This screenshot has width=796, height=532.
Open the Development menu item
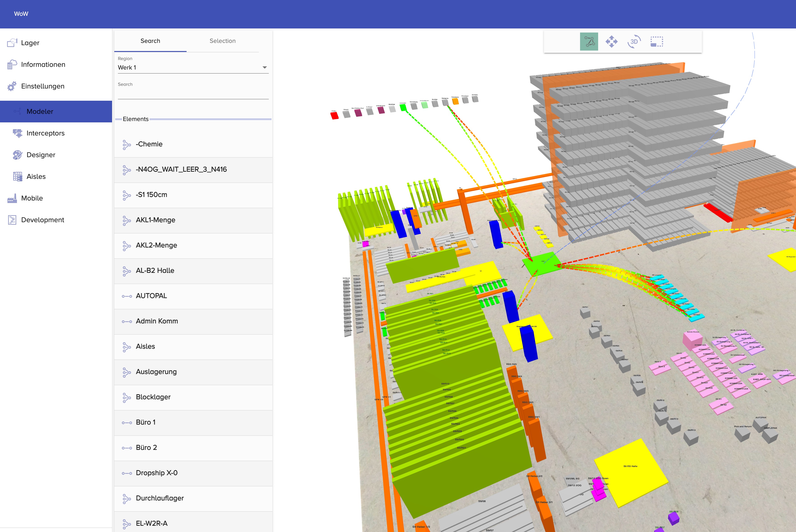(42, 220)
